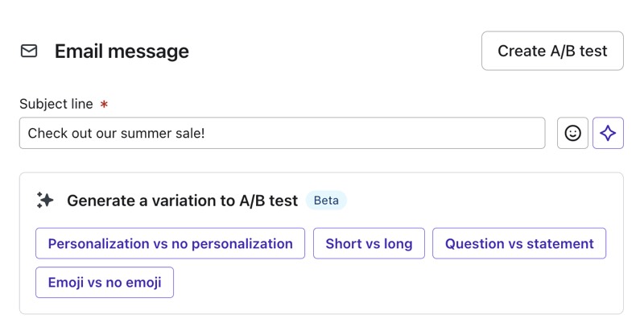Click 'A/B test' text in the panel heading
Screen dimensions: 644x327
pyautogui.click(x=269, y=201)
